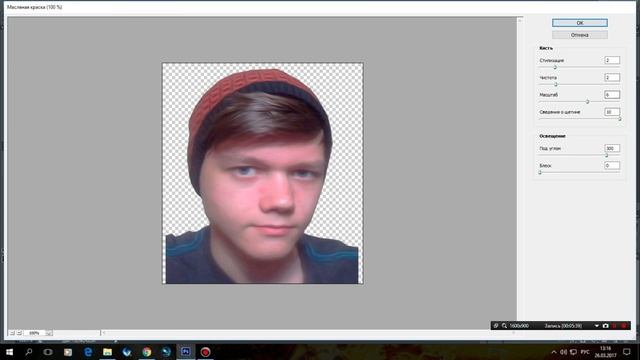The height and width of the screenshot is (360, 640).
Task: Focus the Под углом value field
Action: tap(612, 149)
